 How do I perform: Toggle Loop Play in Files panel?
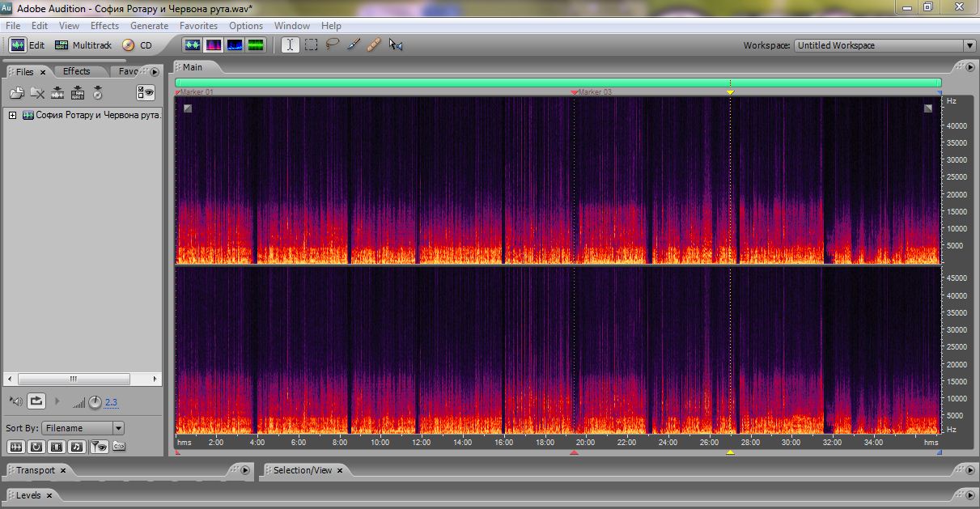click(x=36, y=401)
